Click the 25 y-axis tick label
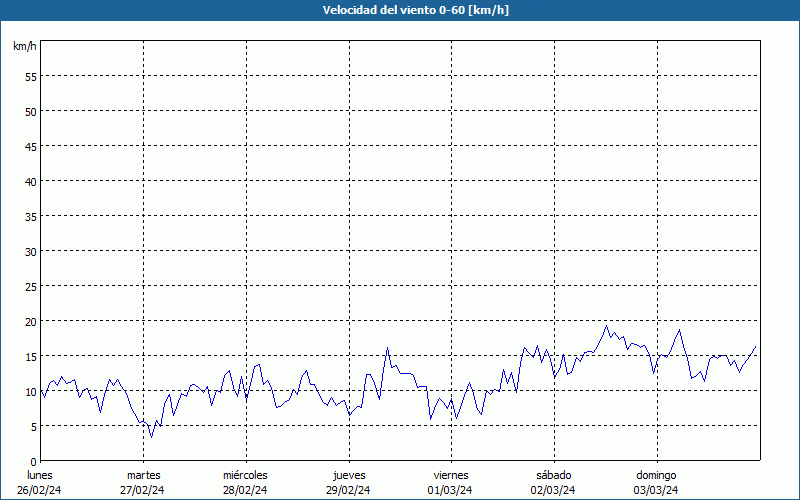 point(31,286)
